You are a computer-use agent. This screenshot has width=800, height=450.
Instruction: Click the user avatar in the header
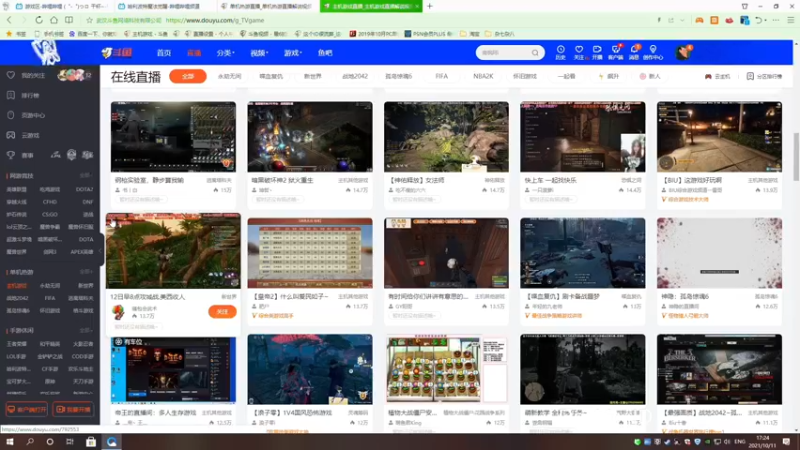click(683, 52)
